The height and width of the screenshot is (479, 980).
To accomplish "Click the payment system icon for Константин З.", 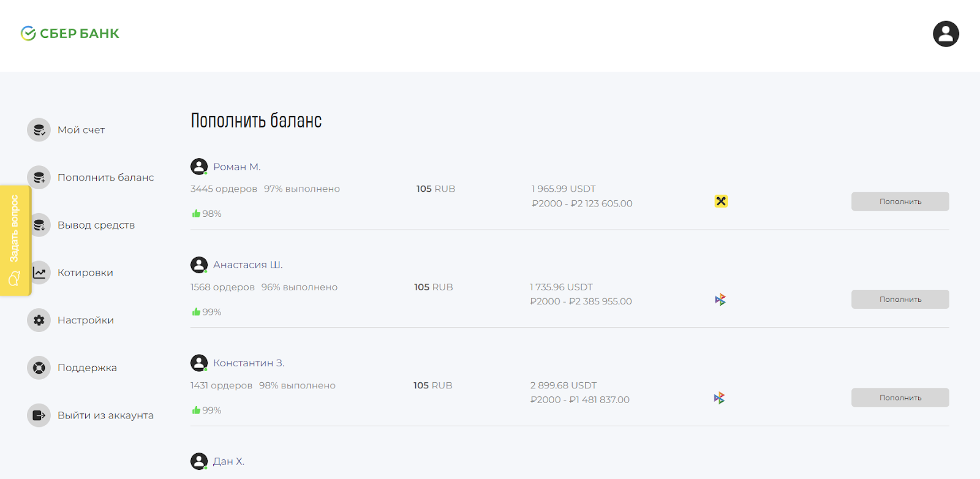I will point(719,398).
